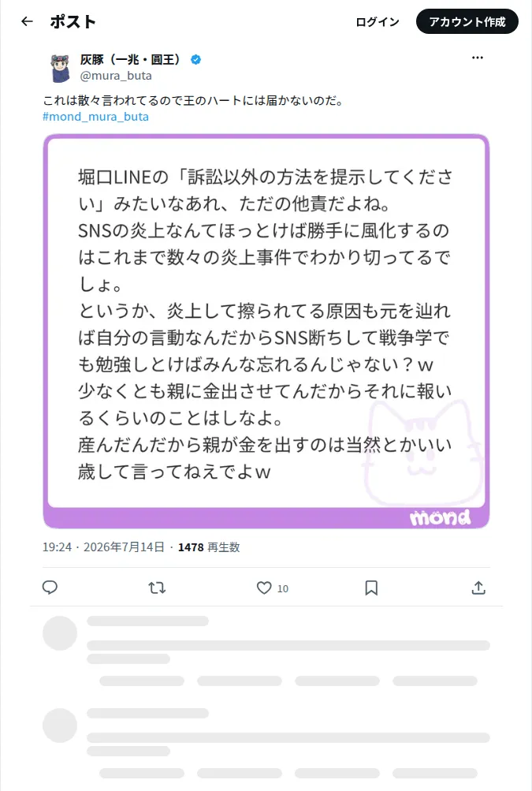Open the three-dot more options menu

pyautogui.click(x=477, y=58)
